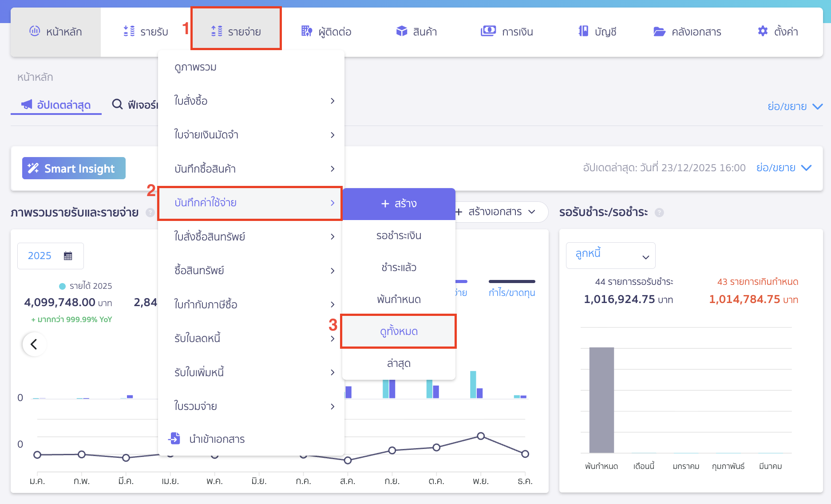Screen dimensions: 831x504
Task: Click the previous arrow on chart
Action: [x=34, y=344]
